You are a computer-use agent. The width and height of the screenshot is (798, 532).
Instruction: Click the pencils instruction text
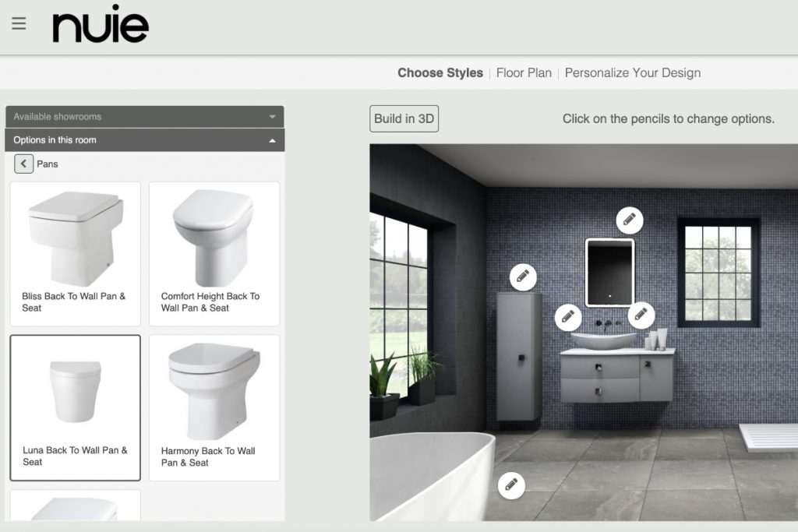point(668,118)
